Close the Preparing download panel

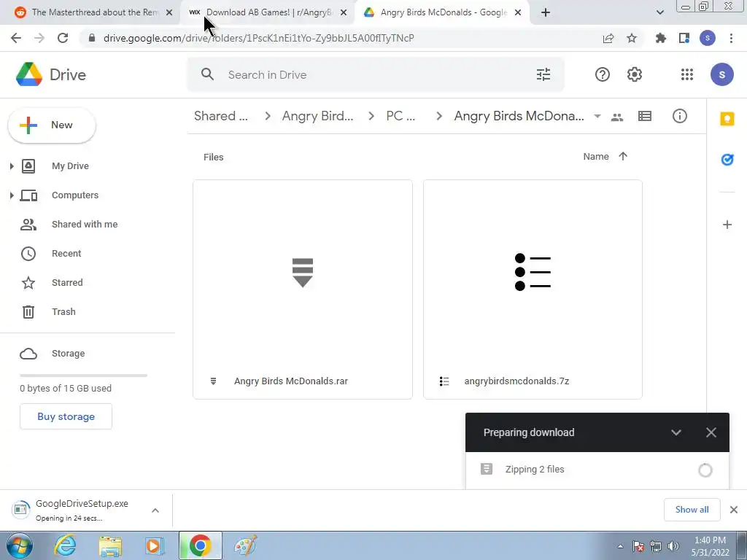pos(711,432)
